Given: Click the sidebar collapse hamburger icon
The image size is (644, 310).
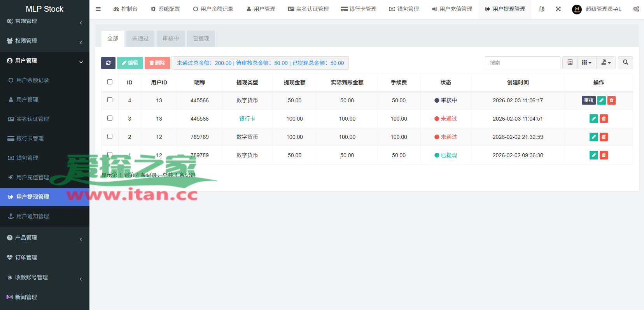Looking at the screenshot, I should (98, 9).
